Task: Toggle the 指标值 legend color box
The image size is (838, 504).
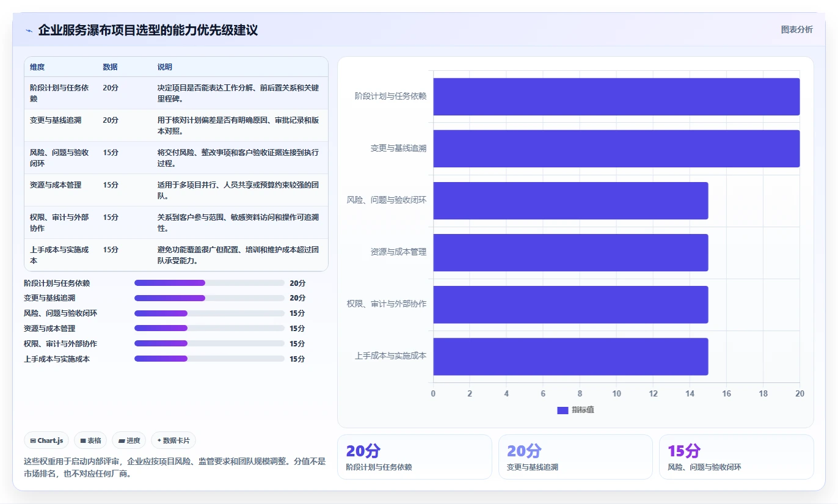Action: coord(563,410)
